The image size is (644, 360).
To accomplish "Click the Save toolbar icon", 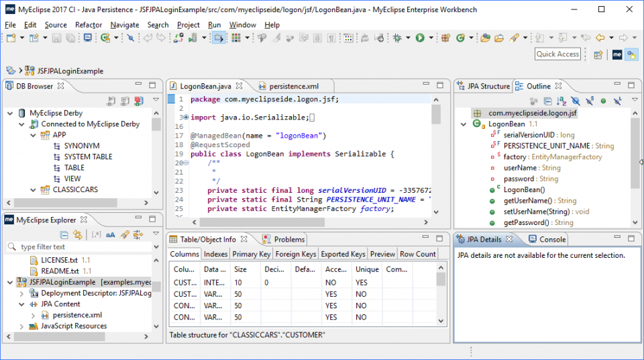I will pyautogui.click(x=56, y=38).
